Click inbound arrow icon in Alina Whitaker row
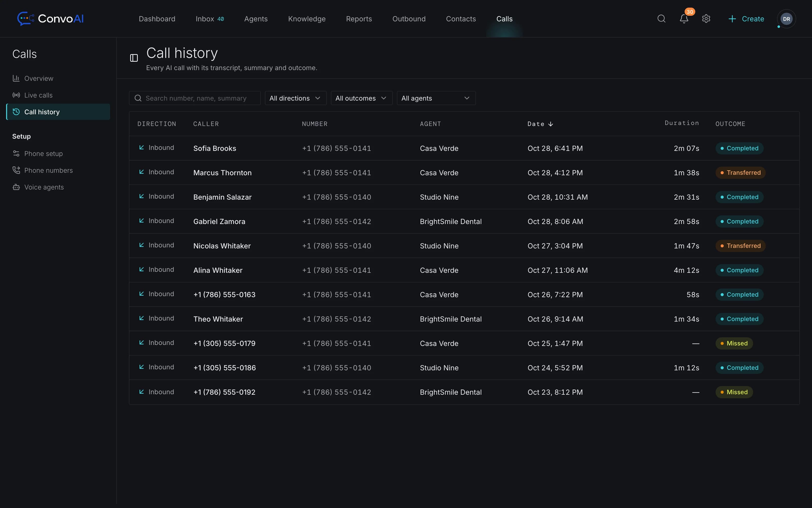The width and height of the screenshot is (812, 508). coord(142,269)
